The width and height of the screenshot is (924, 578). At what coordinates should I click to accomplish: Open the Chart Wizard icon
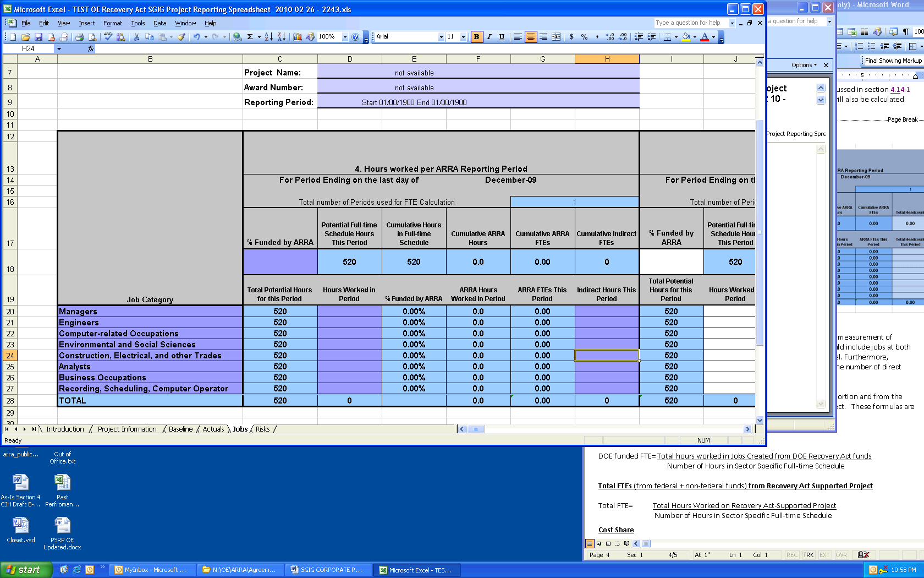298,37
